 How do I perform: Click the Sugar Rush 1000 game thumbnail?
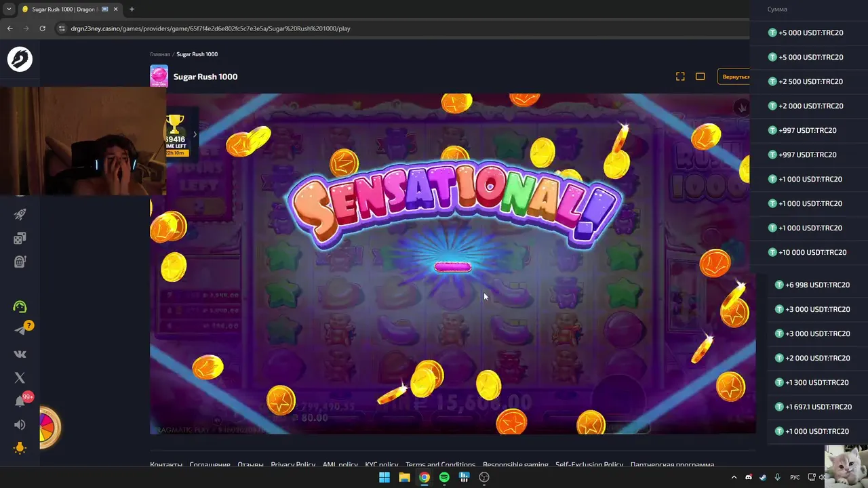(159, 77)
